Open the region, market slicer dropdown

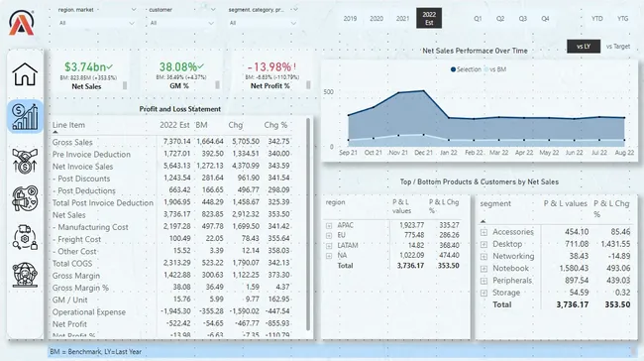96,23
